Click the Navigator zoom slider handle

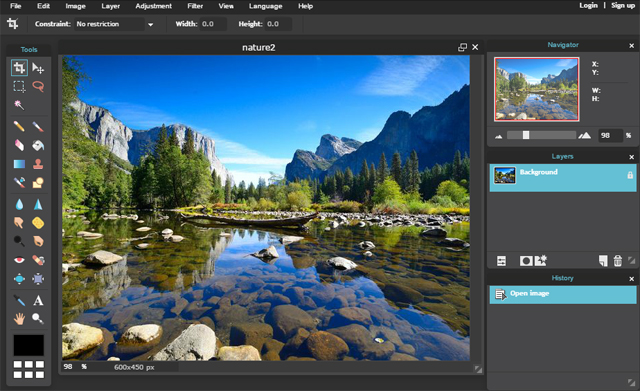coord(526,135)
